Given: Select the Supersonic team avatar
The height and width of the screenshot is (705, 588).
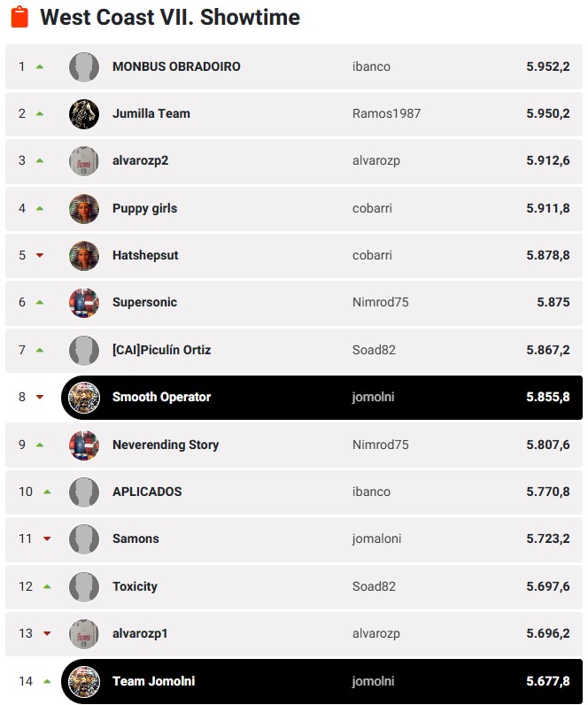Looking at the screenshot, I should (x=84, y=303).
